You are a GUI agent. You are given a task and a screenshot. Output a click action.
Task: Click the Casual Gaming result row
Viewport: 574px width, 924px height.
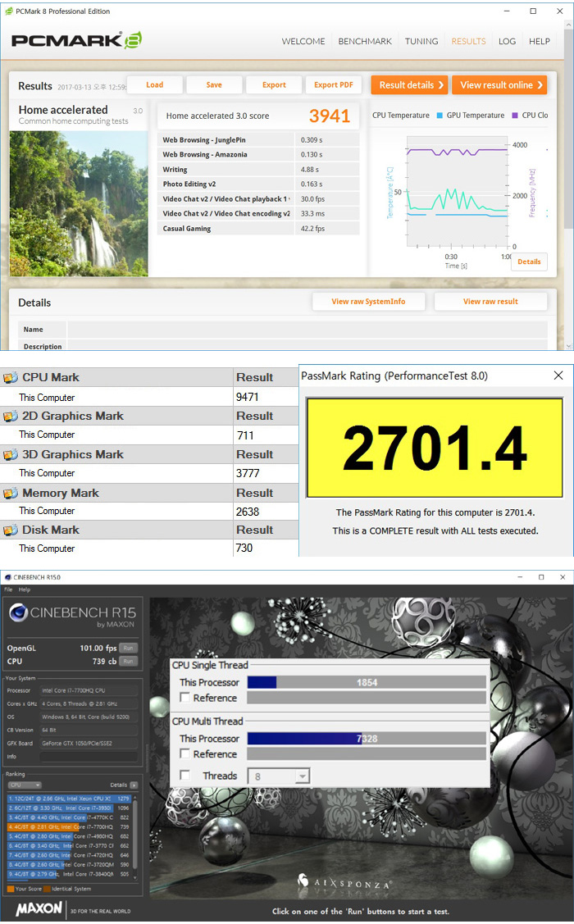[x=258, y=228]
